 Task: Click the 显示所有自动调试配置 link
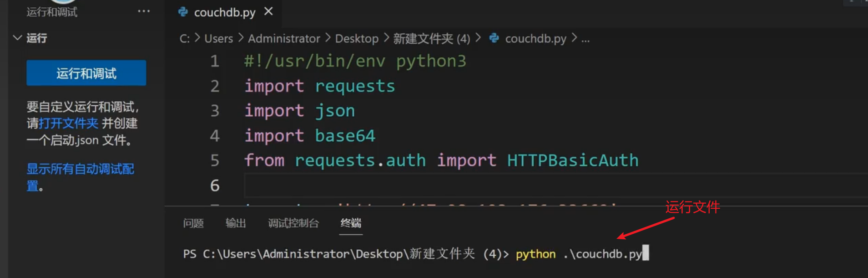80,177
